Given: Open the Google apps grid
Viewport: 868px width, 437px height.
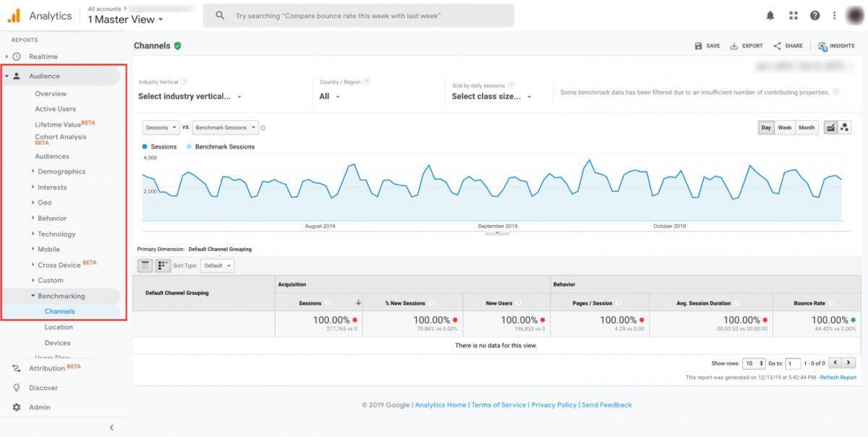Looking at the screenshot, I should [x=793, y=15].
